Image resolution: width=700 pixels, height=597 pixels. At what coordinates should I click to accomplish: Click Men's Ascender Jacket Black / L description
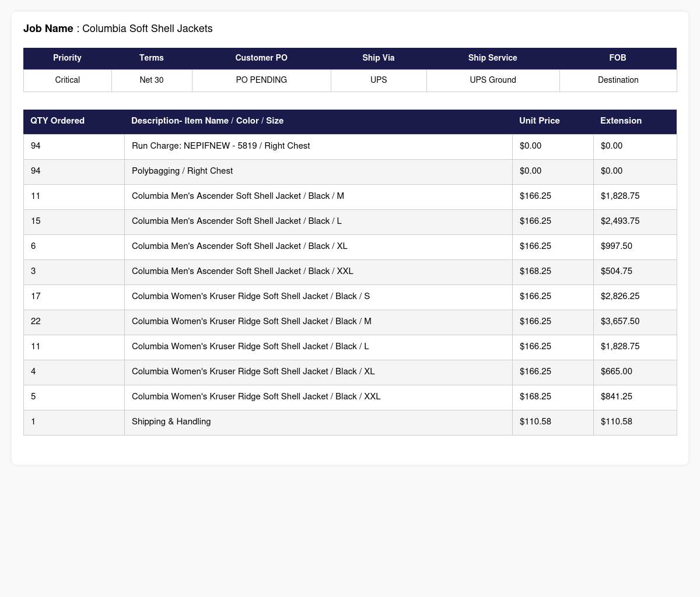coord(318,221)
